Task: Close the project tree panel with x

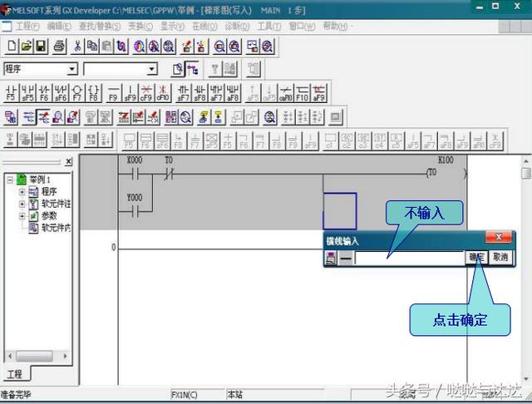Action: (x=68, y=162)
